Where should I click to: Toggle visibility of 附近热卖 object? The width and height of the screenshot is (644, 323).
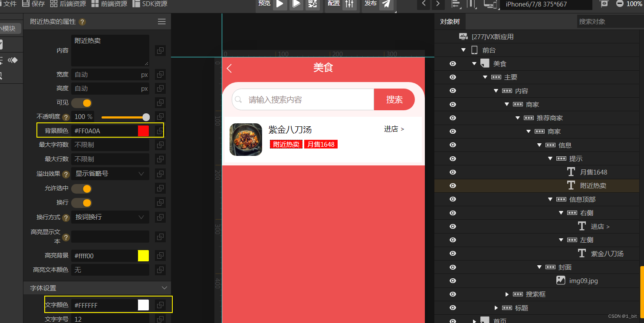click(453, 186)
